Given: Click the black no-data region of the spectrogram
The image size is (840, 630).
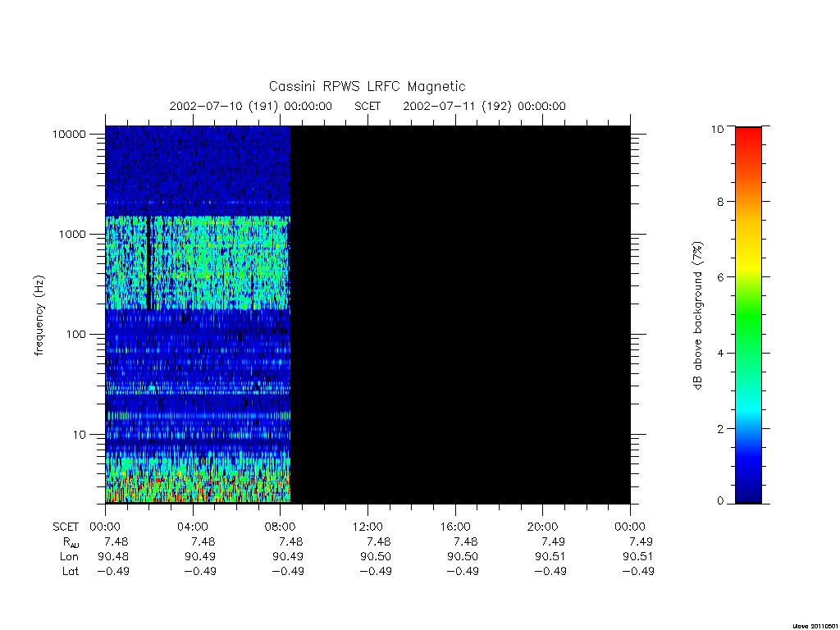Looking at the screenshot, I should 460,314.
